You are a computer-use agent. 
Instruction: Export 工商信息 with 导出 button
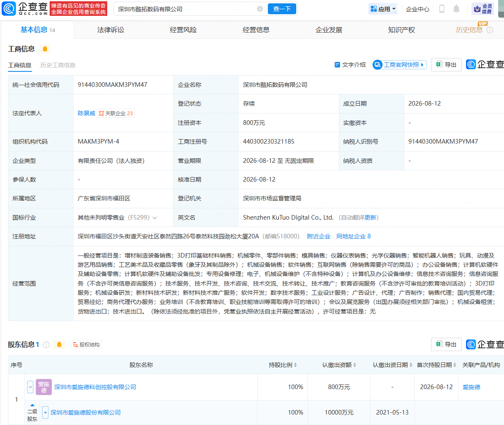(446, 64)
